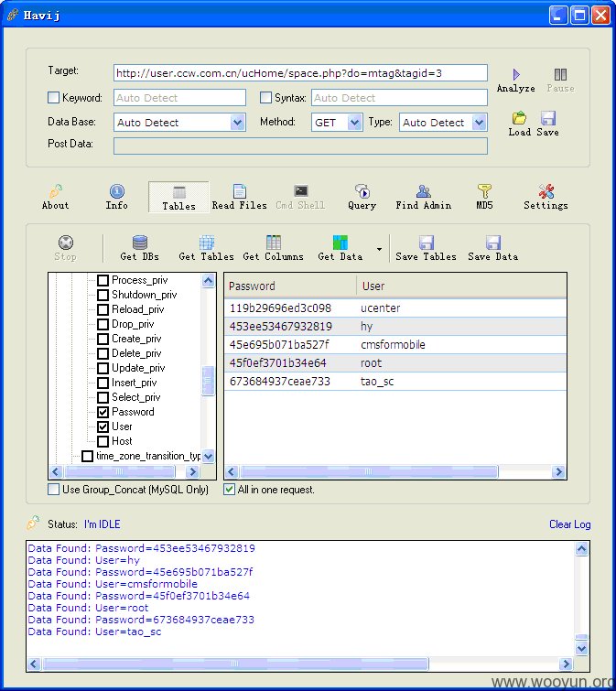Open the Find Admin section
616x691 pixels.
[x=424, y=197]
